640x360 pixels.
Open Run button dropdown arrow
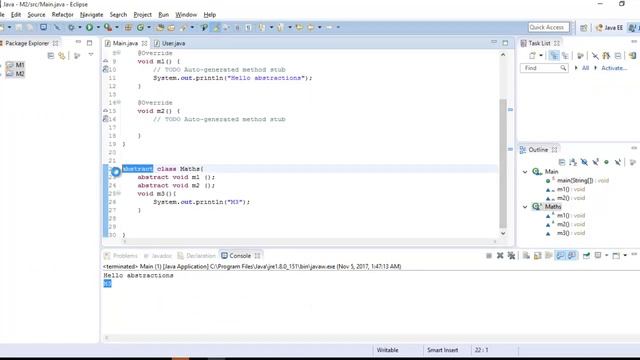tap(98, 27)
